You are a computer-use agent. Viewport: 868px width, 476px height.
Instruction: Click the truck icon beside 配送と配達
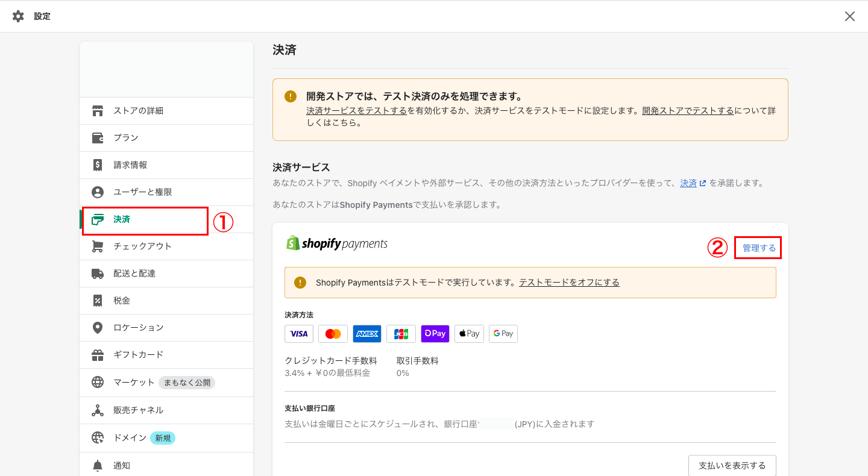[98, 274]
